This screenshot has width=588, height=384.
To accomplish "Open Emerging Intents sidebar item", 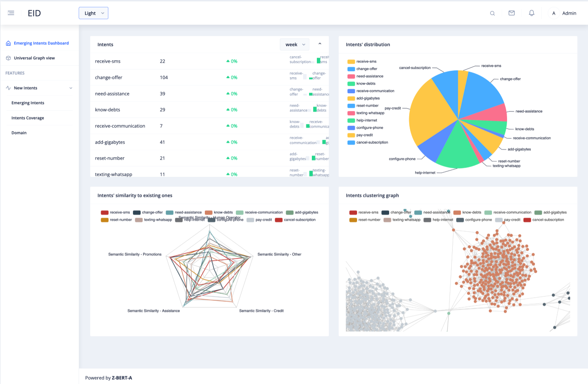I will 28,103.
